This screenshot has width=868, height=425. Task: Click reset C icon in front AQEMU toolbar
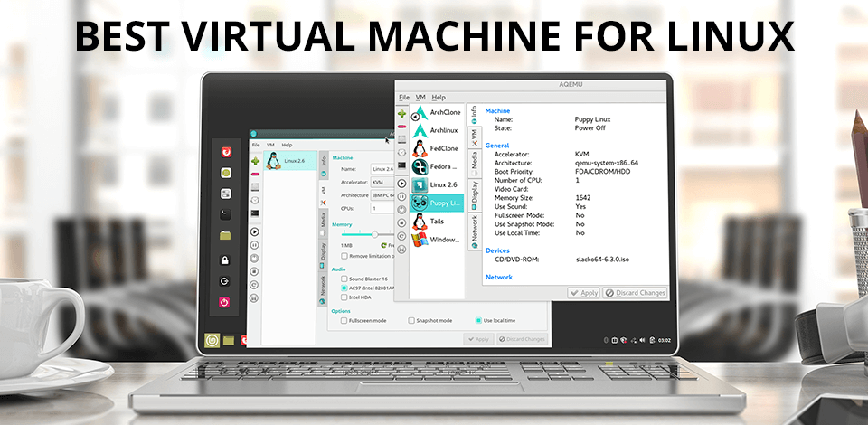tap(401, 236)
